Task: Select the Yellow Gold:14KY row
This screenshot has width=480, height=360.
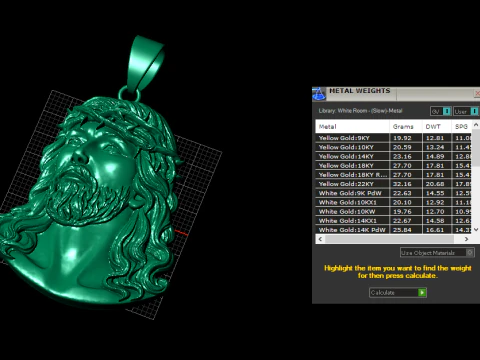Action: click(393, 156)
